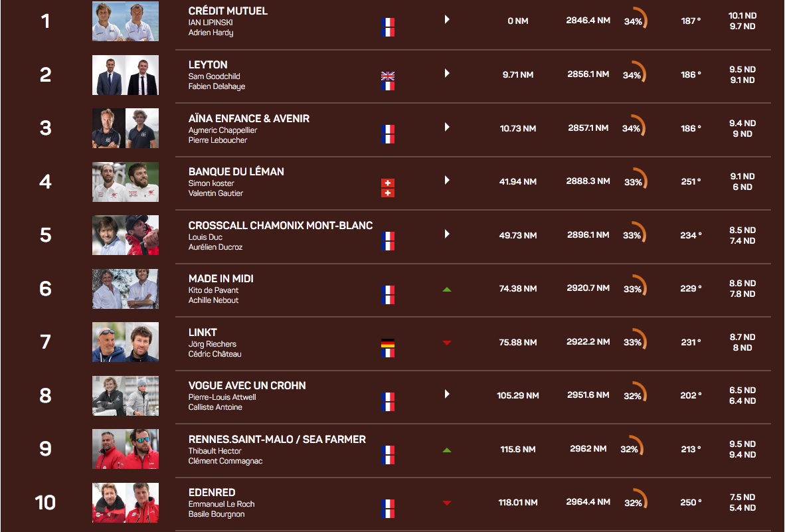This screenshot has width=785, height=532.
Task: Expand the Leyton row using its white arrow
Action: click(447, 73)
